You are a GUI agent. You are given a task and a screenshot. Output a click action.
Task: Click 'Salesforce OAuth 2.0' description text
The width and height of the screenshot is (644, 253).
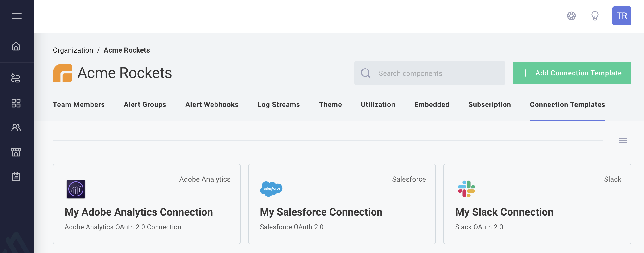tap(292, 227)
